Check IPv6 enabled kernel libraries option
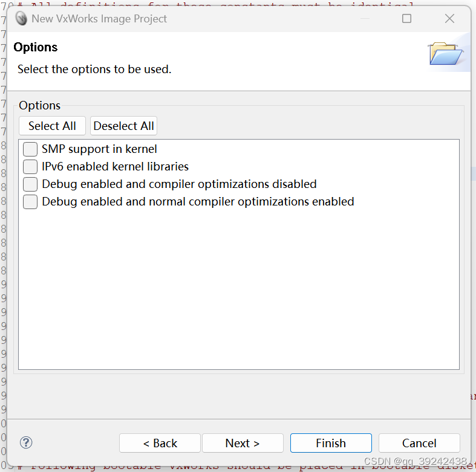 coord(30,167)
